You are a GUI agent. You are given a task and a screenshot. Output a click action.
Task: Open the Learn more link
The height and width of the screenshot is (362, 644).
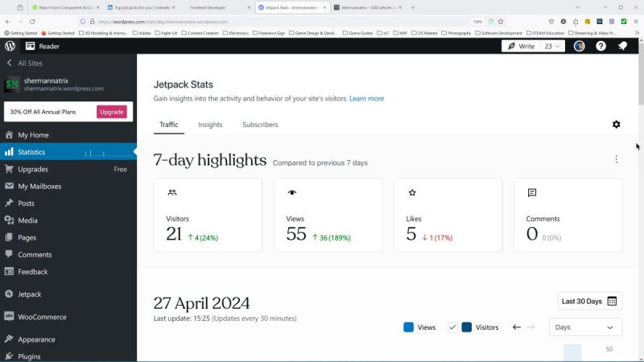(x=366, y=98)
